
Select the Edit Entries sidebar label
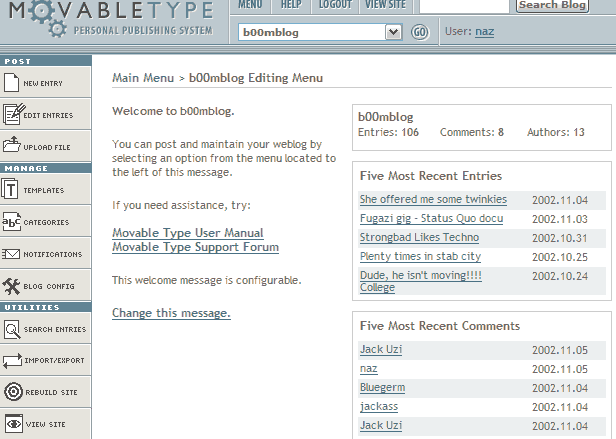[48, 115]
